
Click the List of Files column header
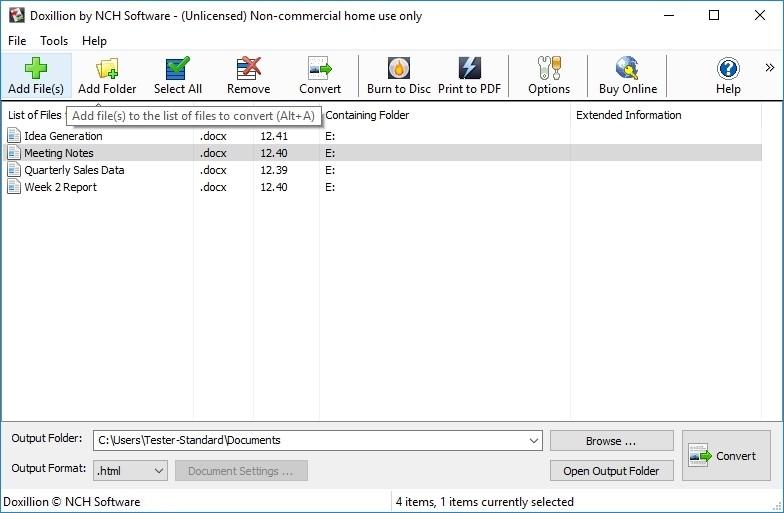(34, 115)
